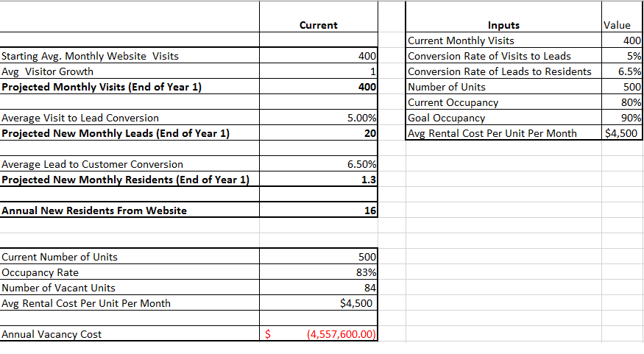Select the vacant units value 84
Screen dimensions: 644x354
click(x=318, y=288)
